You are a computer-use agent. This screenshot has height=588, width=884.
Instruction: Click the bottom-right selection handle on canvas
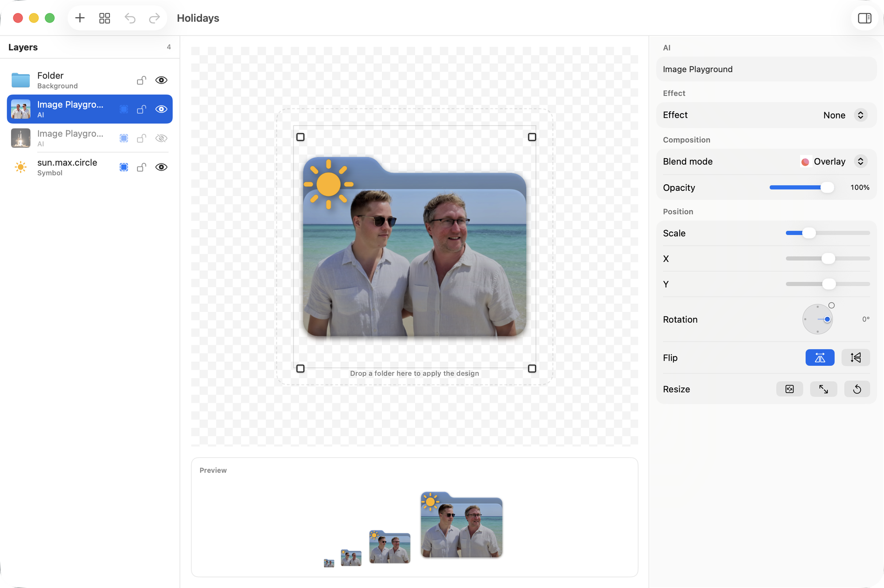[x=532, y=368]
